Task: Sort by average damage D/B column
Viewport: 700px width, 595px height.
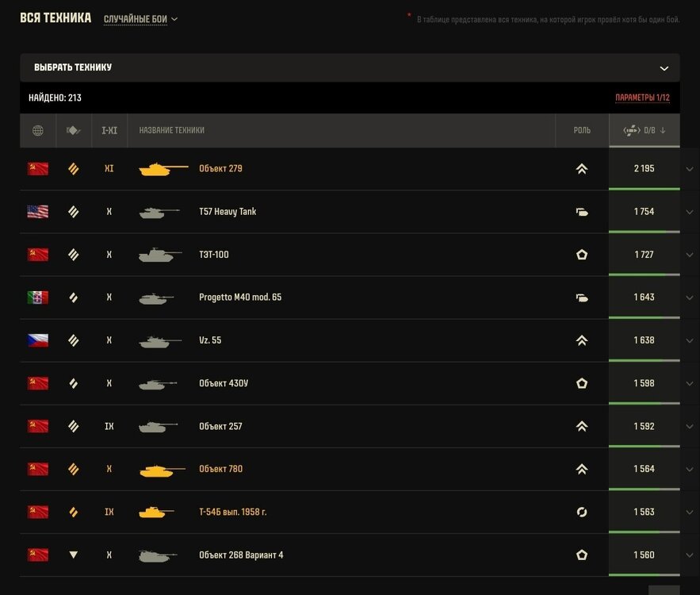Action: tap(645, 130)
